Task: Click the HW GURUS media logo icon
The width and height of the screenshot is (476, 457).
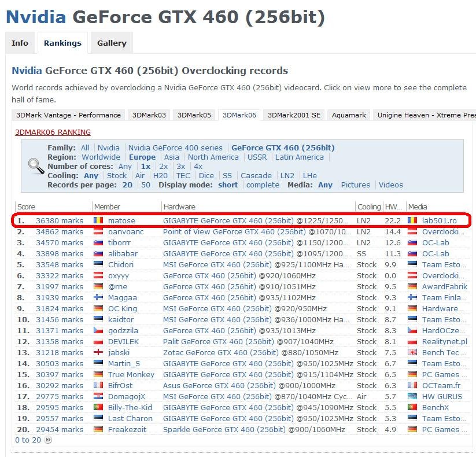Action: tap(412, 396)
